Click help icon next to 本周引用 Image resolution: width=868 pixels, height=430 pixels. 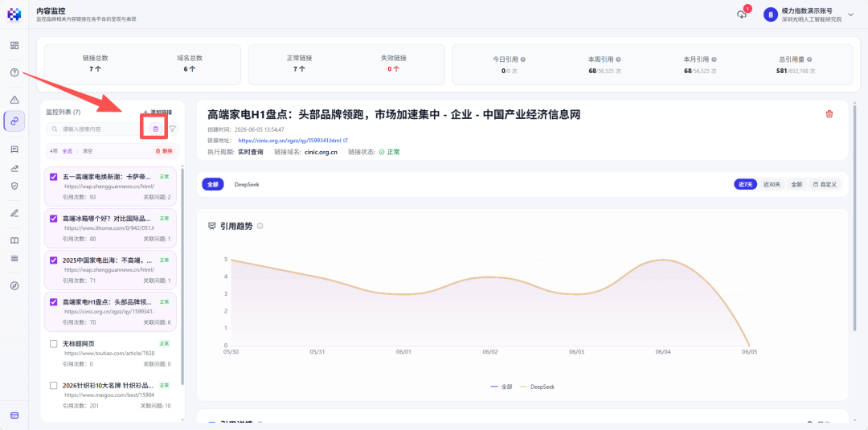tap(618, 59)
